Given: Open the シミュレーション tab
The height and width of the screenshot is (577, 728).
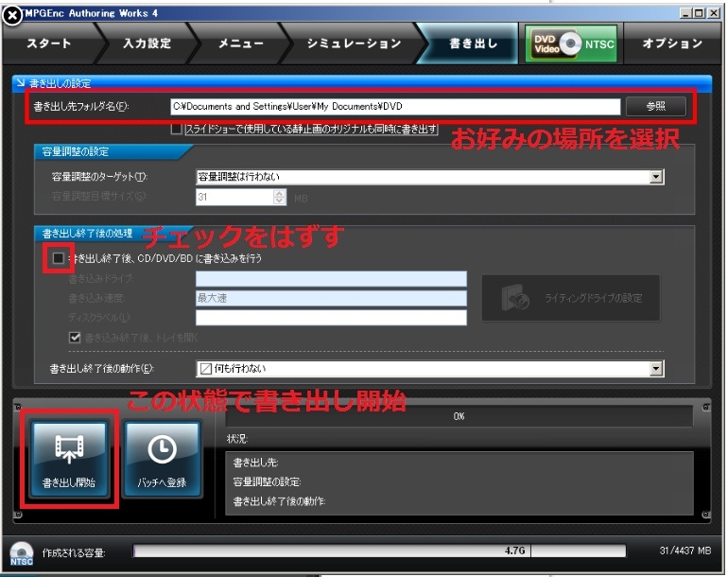Looking at the screenshot, I should (354, 44).
